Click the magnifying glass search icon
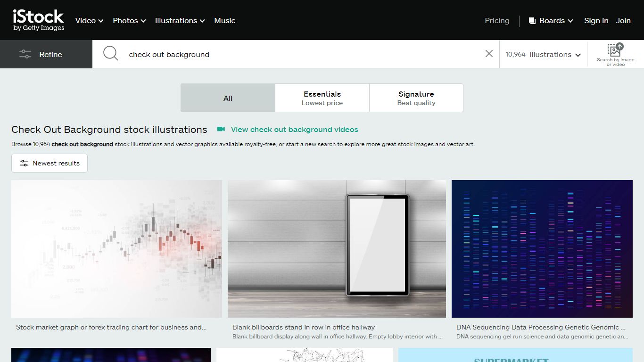 tap(111, 53)
